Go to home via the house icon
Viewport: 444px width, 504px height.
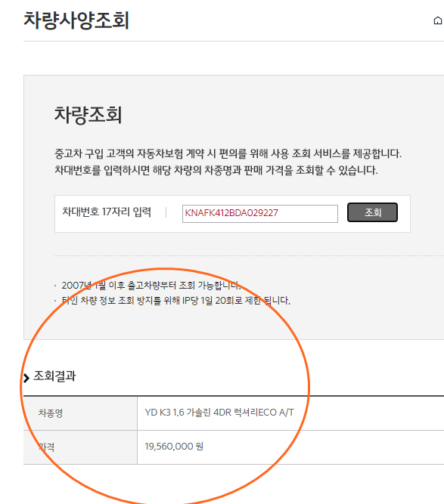(x=438, y=20)
